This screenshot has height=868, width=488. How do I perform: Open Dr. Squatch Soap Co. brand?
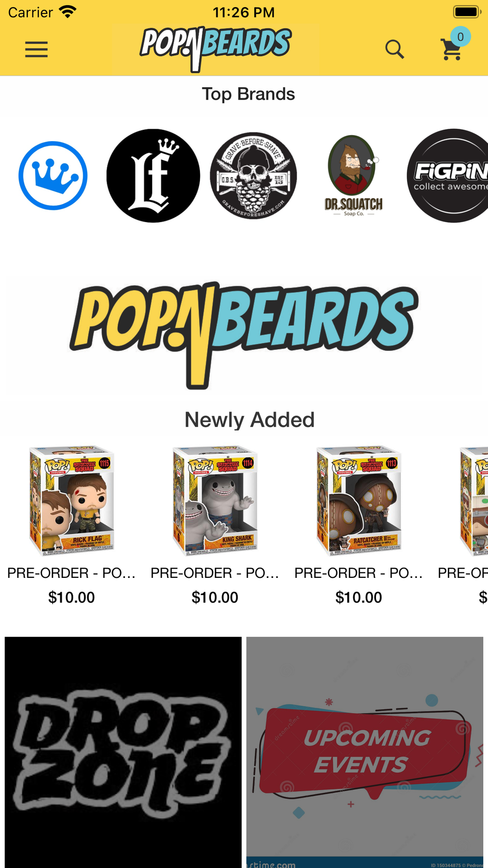pos(354,176)
